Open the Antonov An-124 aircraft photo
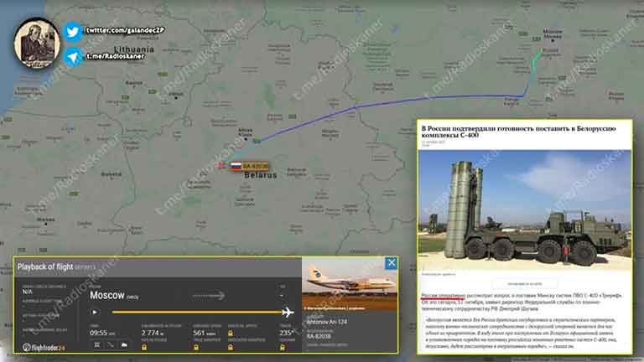This screenshot has width=644, height=362. [350, 284]
